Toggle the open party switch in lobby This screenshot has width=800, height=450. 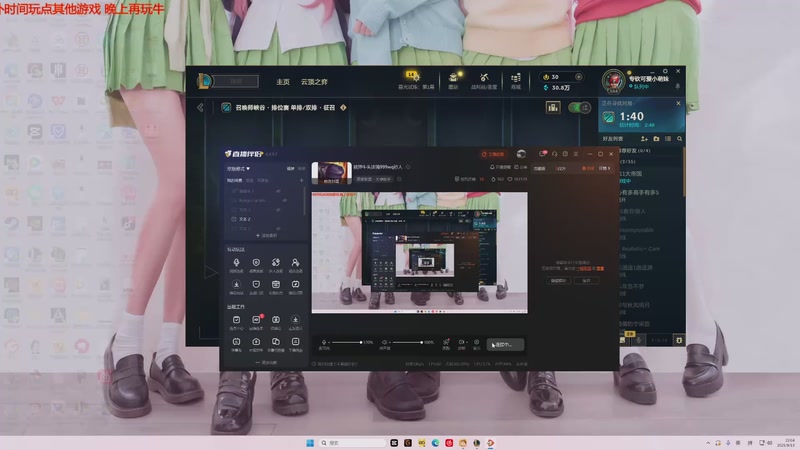pyautogui.click(x=579, y=108)
